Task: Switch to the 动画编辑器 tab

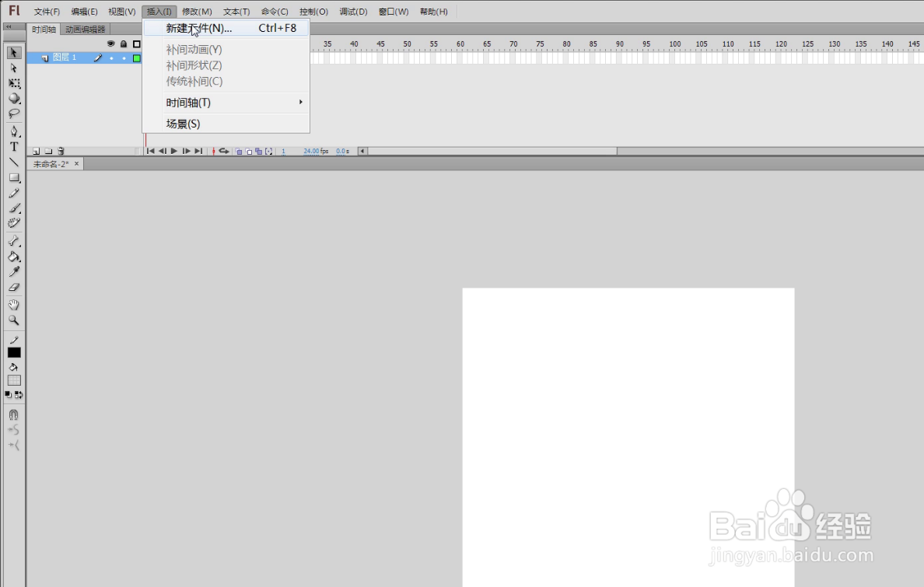Action: [x=86, y=28]
